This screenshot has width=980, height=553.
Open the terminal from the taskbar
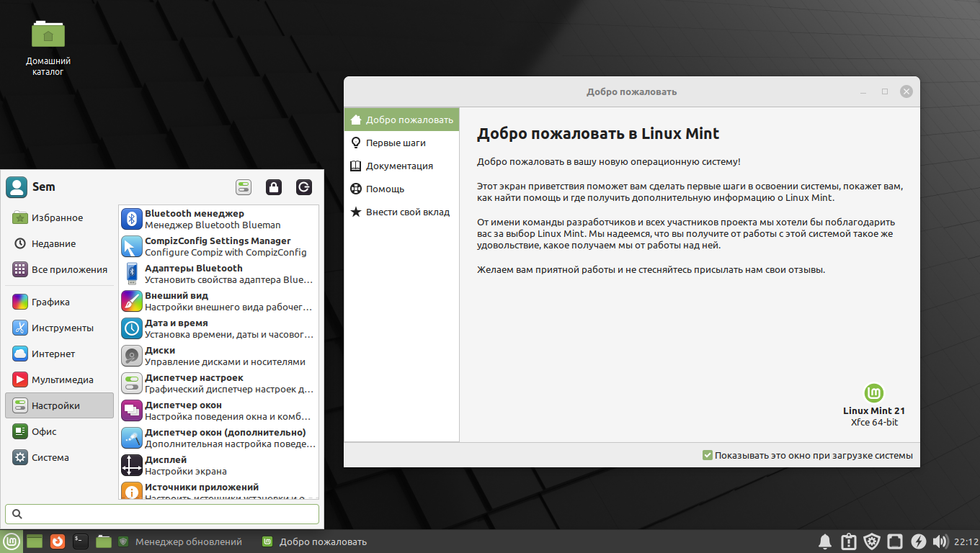tap(81, 541)
